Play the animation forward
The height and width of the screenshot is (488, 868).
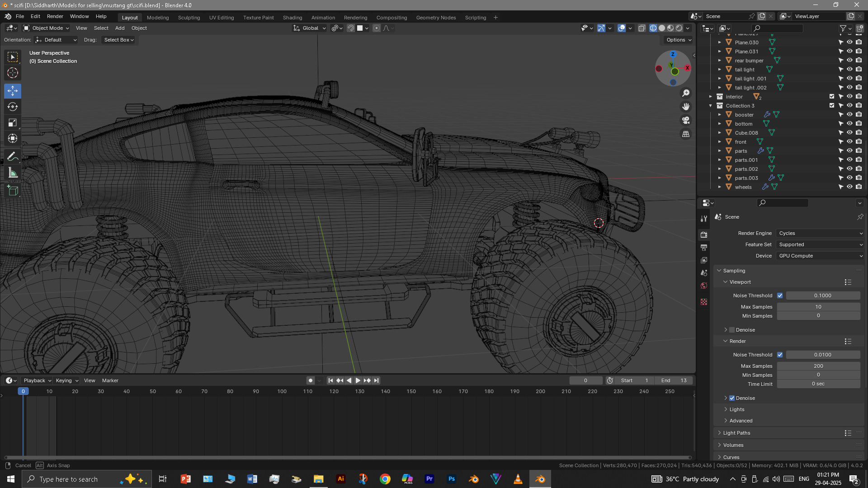click(x=358, y=380)
